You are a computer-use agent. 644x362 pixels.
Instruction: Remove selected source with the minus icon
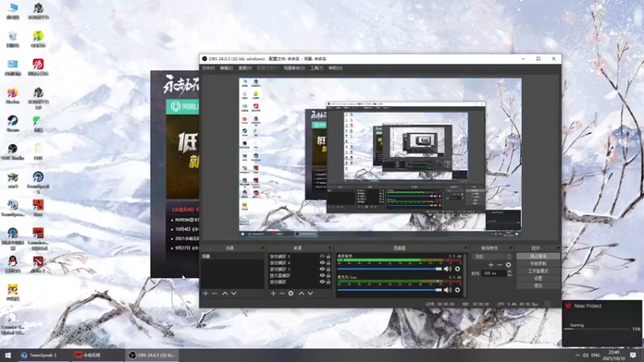tap(282, 294)
